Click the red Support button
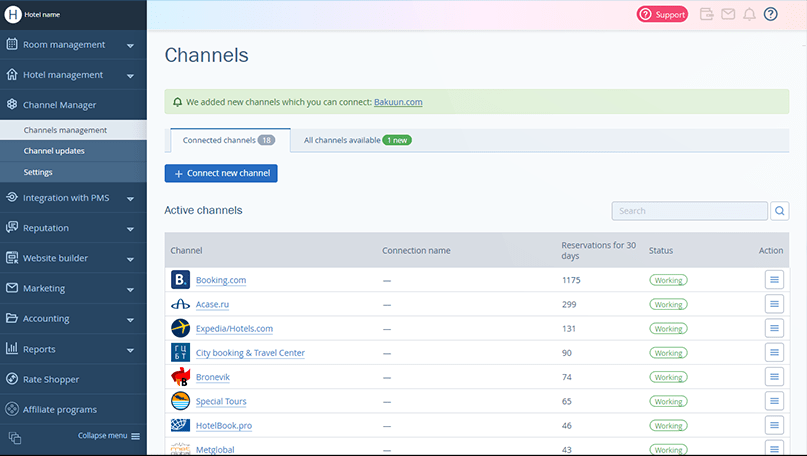 click(662, 14)
